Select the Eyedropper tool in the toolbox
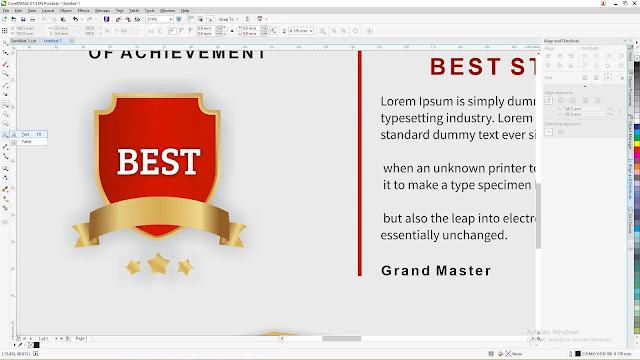Image resolution: width=640 pixels, height=360 pixels. 5,189
